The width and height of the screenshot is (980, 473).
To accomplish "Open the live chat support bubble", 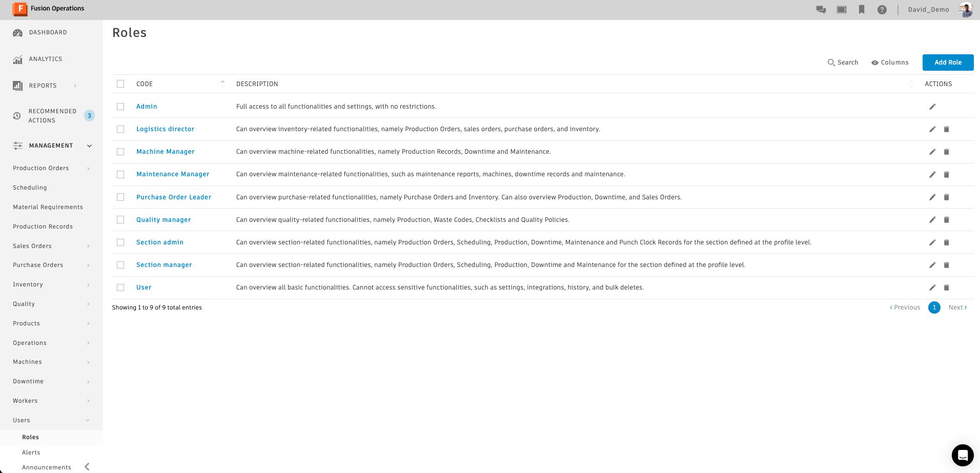I will click(x=962, y=455).
